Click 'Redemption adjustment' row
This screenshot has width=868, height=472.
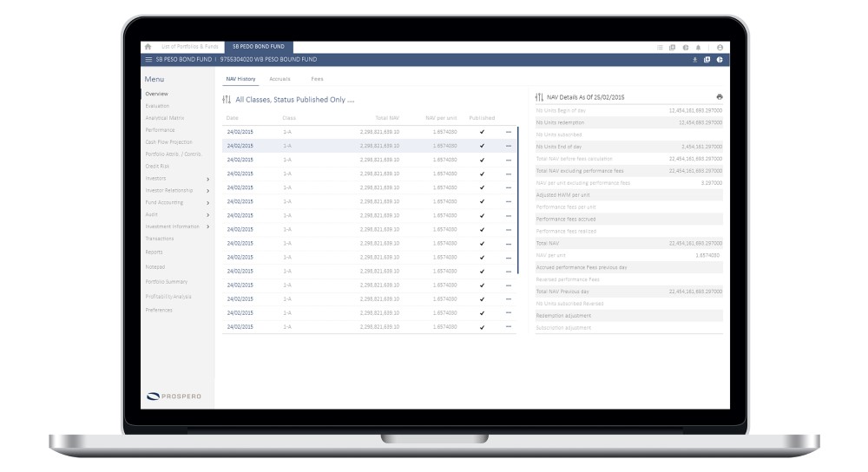(628, 316)
